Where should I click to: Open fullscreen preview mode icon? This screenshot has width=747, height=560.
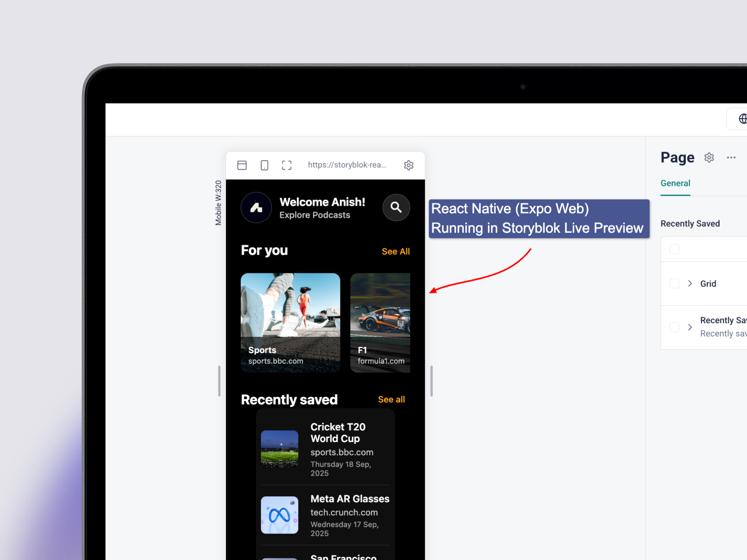coord(287,165)
